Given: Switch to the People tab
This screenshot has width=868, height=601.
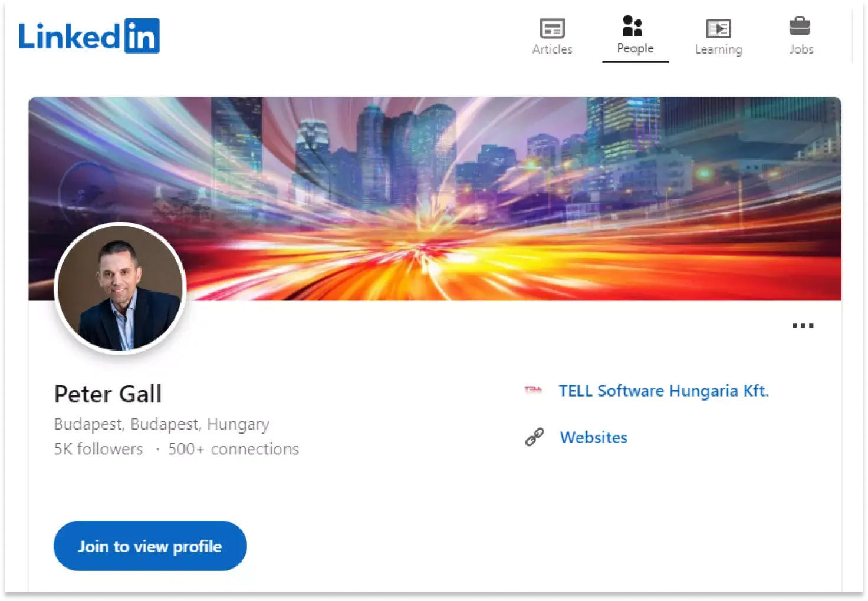Looking at the screenshot, I should (x=634, y=37).
